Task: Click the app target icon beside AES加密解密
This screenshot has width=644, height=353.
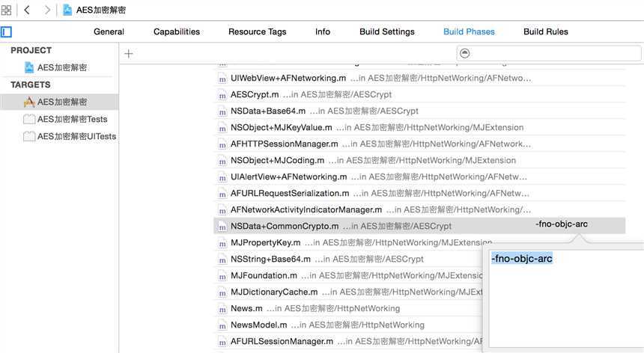Action: 28,102
